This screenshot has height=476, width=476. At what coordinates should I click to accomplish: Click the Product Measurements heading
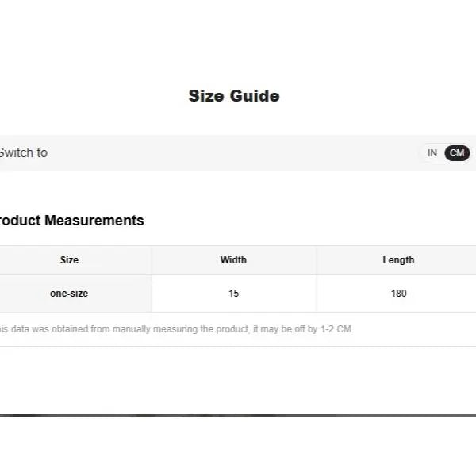click(71, 221)
